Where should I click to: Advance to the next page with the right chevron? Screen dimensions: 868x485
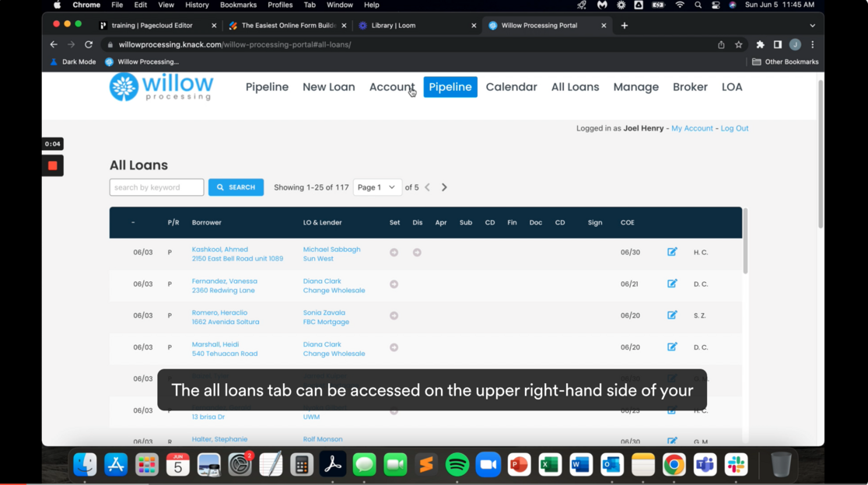pos(444,187)
